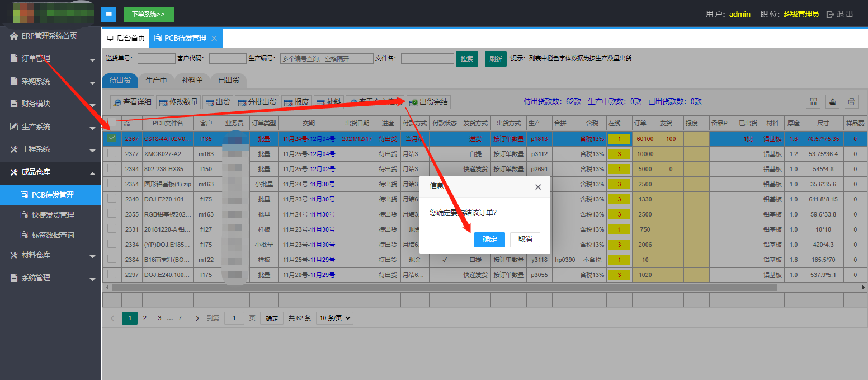Click 取消 in the dialog

(525, 239)
